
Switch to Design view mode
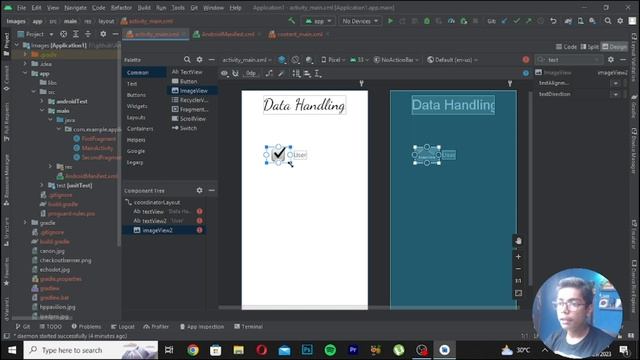[614, 47]
